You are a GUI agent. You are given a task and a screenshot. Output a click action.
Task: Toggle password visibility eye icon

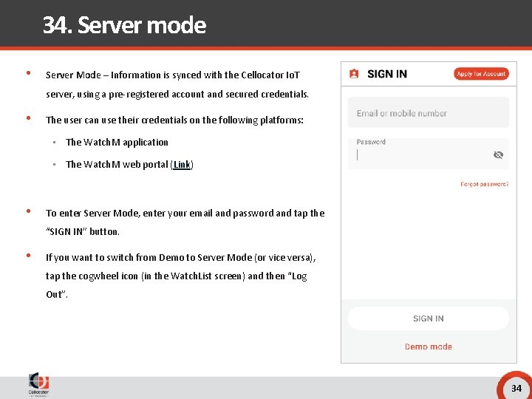[x=498, y=155]
